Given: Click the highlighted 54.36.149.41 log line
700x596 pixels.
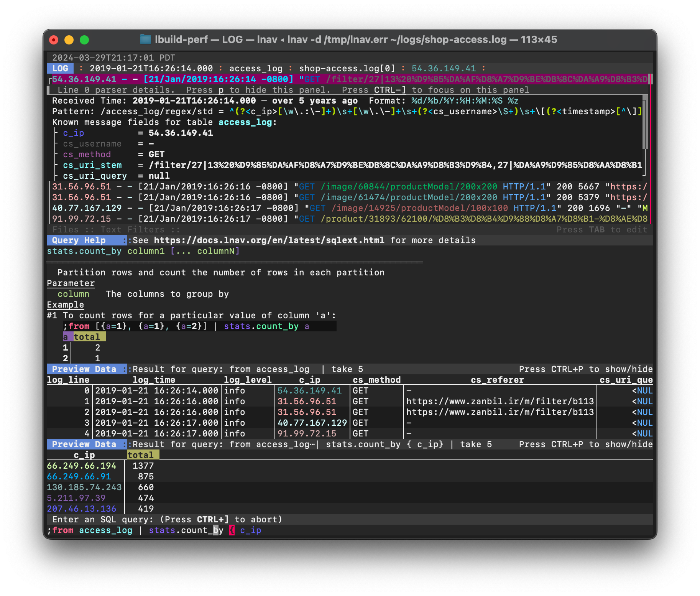Looking at the screenshot, I should click(350, 79).
